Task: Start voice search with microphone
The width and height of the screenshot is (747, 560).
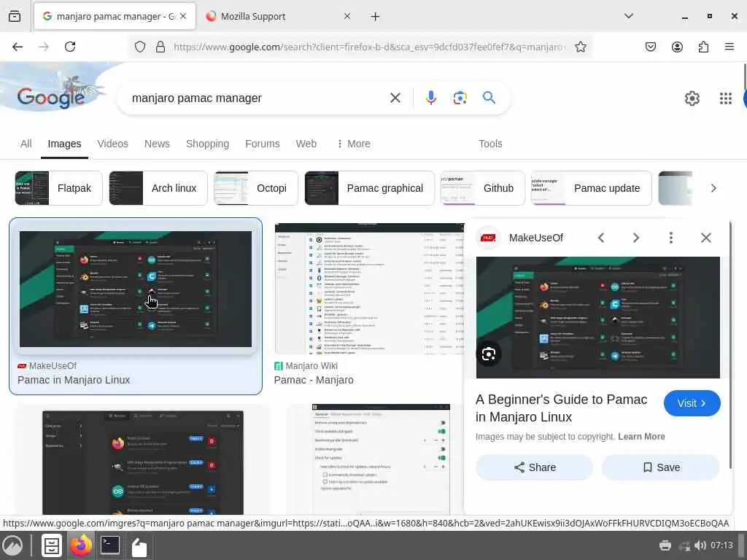Action: (430, 98)
